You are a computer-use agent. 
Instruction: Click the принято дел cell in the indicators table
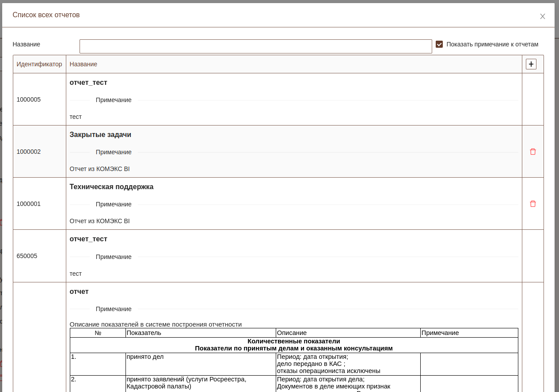click(x=145, y=357)
